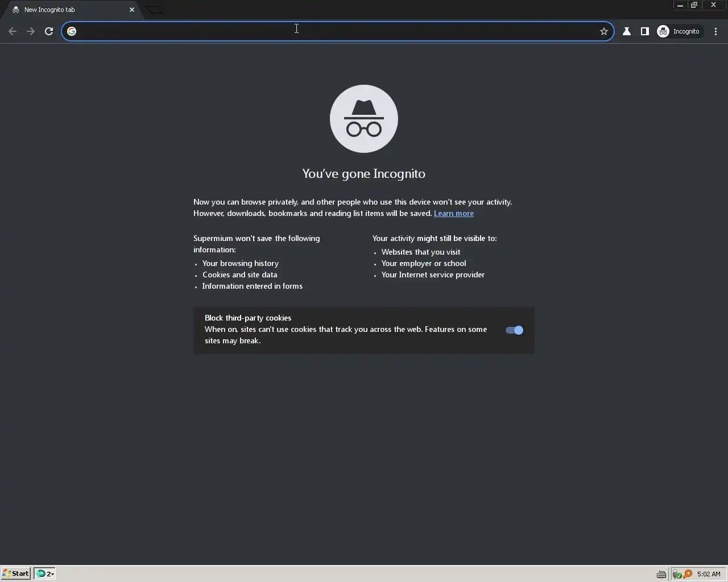
Task: Open the Windows Start menu
Action: [x=16, y=573]
